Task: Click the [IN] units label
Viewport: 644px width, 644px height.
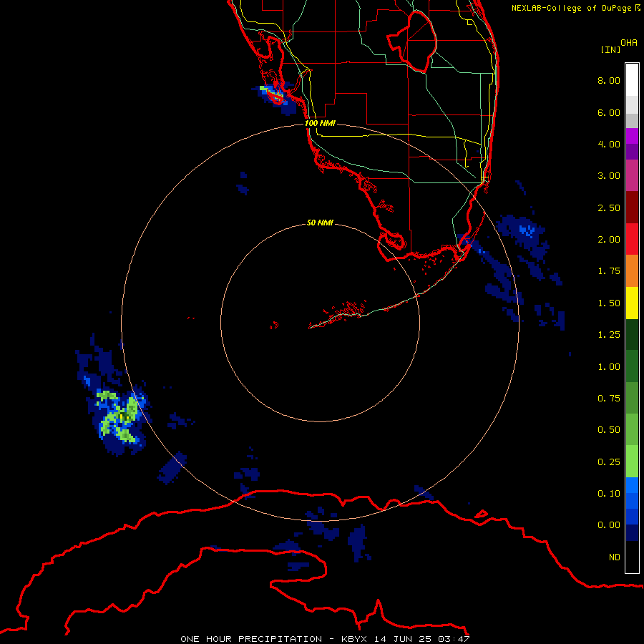Action: [x=610, y=49]
